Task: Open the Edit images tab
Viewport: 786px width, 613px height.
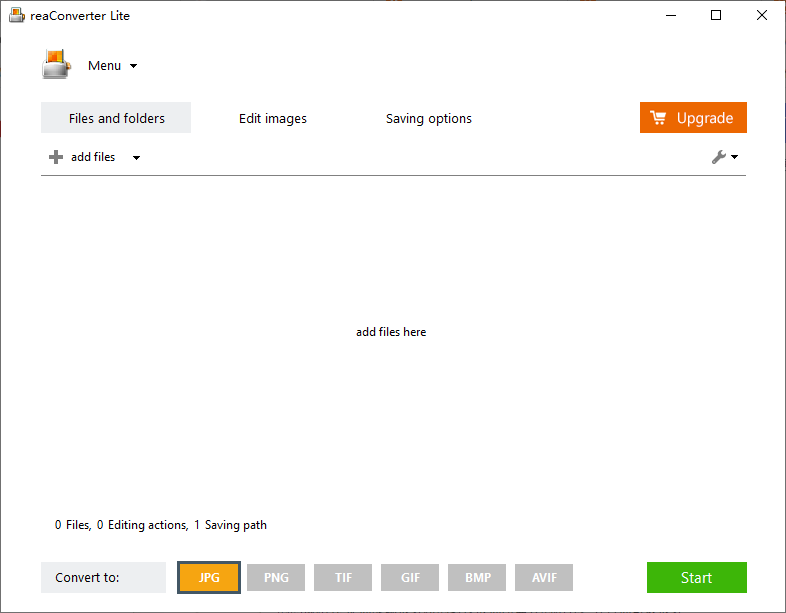Action: coord(273,118)
